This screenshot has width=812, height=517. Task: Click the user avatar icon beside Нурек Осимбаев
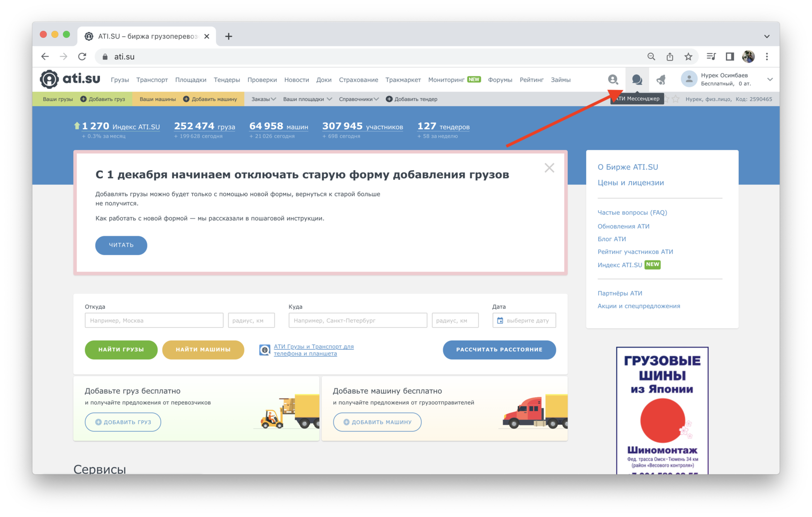click(689, 79)
